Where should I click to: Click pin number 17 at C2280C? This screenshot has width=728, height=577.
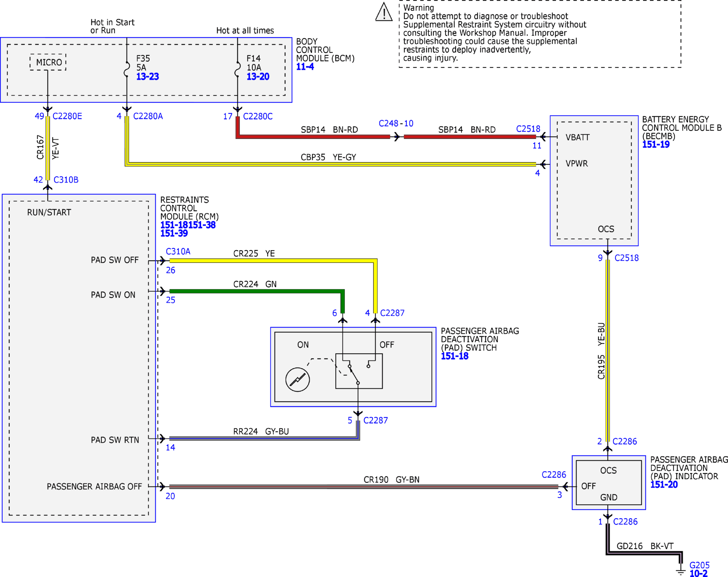[x=228, y=116]
